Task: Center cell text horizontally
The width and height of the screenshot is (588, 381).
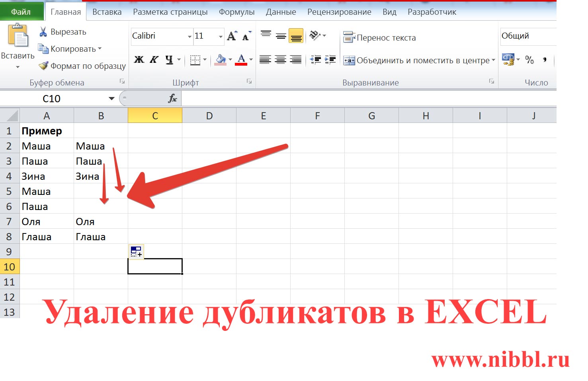Action: click(x=281, y=60)
